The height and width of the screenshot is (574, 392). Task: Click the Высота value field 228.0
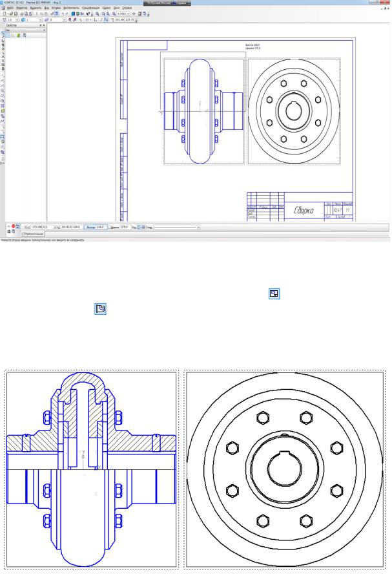tap(101, 227)
